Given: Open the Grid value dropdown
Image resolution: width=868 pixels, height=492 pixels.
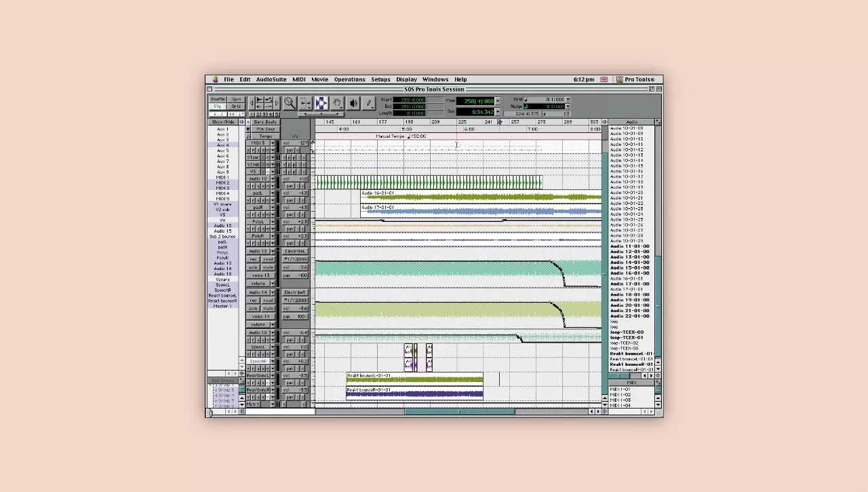Looking at the screenshot, I should (568, 100).
